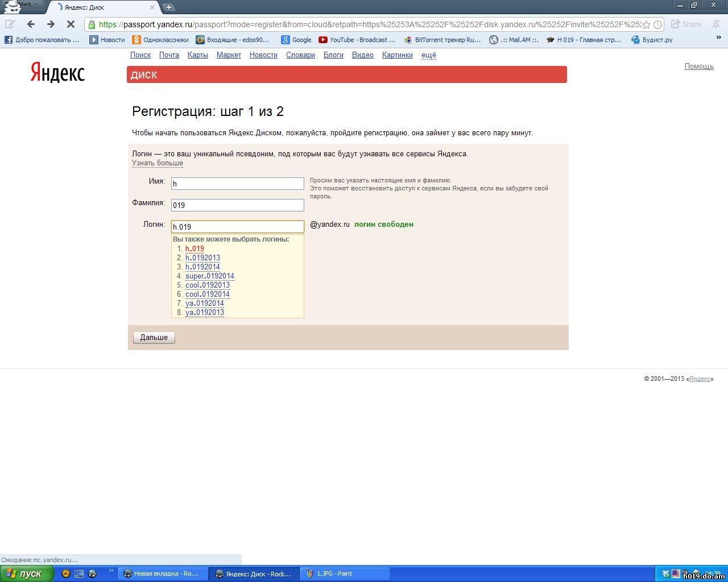Open the Новости bookmark
Screen dimensions: 728x582
pyautogui.click(x=107, y=40)
